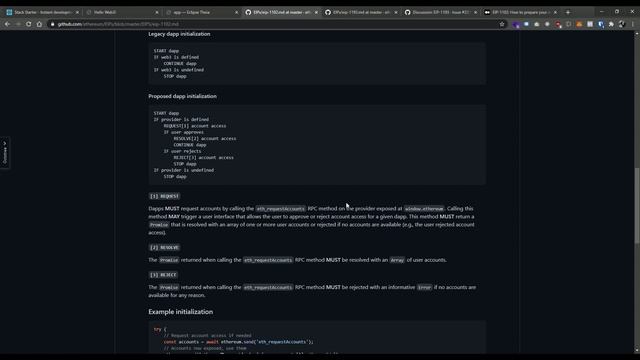Viewport: 640px width, 360px height.
Task: Click the purple extension icon in toolbar
Action: coord(516,24)
